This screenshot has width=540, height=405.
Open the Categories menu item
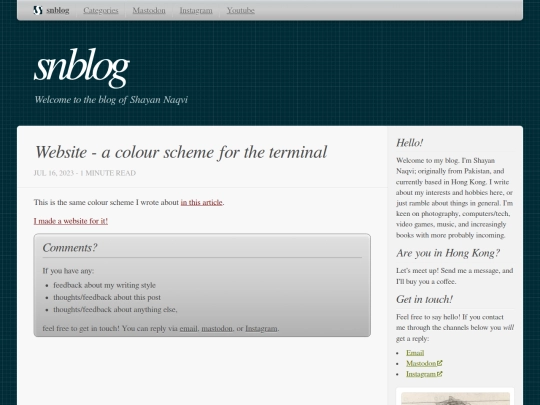click(x=101, y=10)
